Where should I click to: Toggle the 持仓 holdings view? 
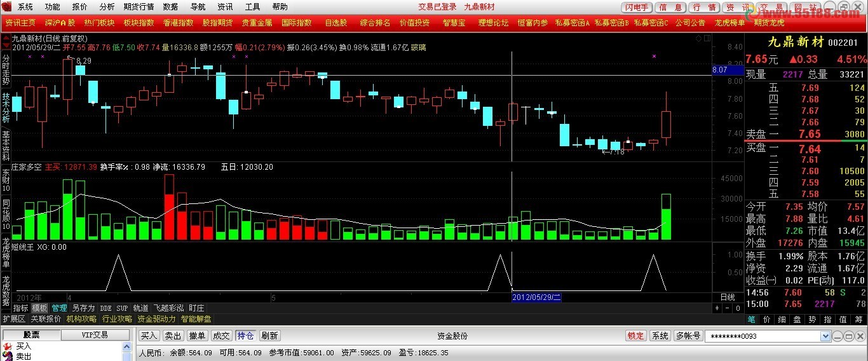[245, 336]
